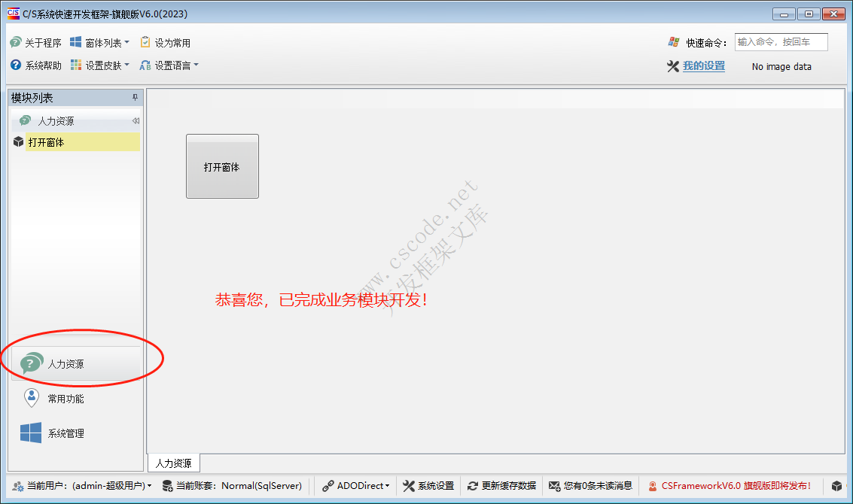Click the 模块列表 panel title
The width and height of the screenshot is (853, 504).
[x=32, y=98]
